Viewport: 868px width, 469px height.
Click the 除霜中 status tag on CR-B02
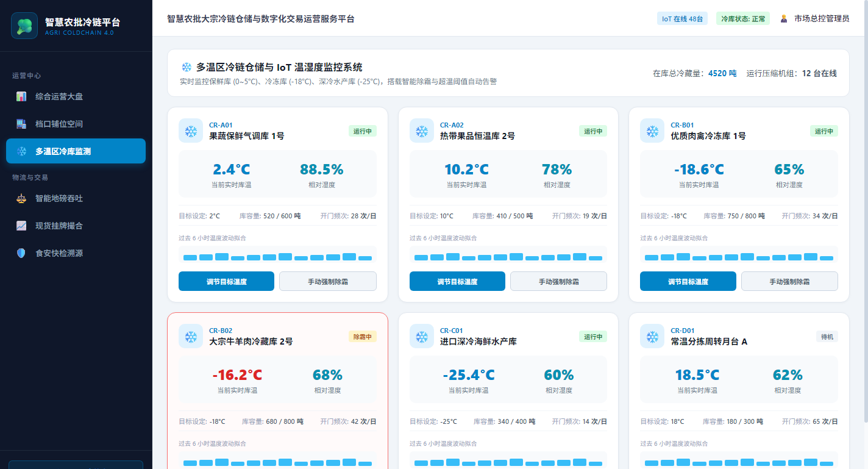click(x=363, y=337)
